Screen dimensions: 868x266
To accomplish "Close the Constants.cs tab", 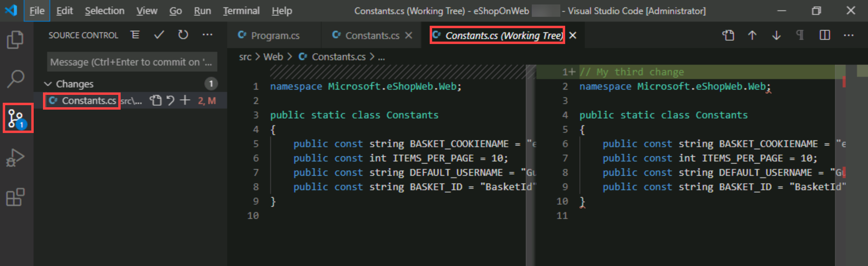I will tap(408, 35).
